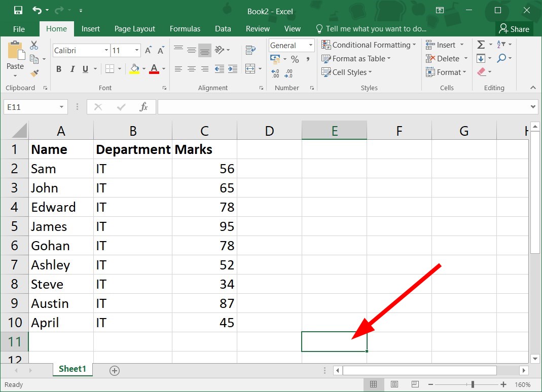The height and width of the screenshot is (392, 542).
Task: Toggle Bold formatting
Action: 59,69
